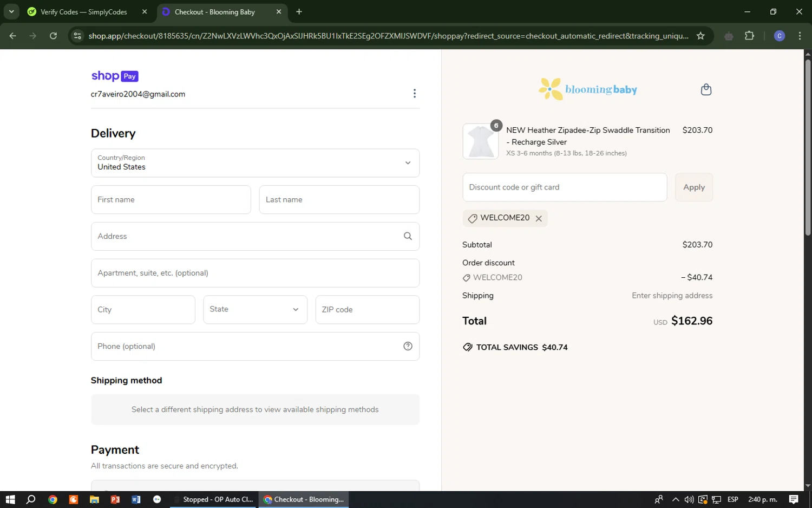This screenshot has height=508, width=812.
Task: Focus the Last name field
Action: 339,200
